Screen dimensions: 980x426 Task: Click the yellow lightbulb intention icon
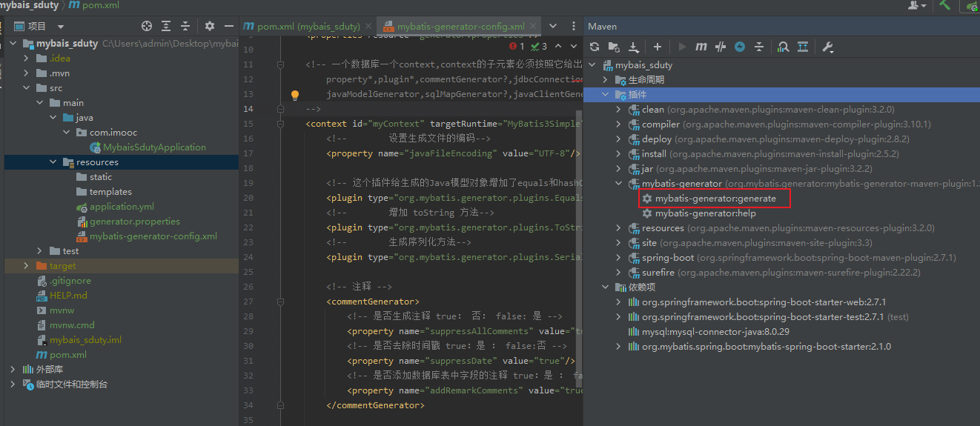pos(295,95)
